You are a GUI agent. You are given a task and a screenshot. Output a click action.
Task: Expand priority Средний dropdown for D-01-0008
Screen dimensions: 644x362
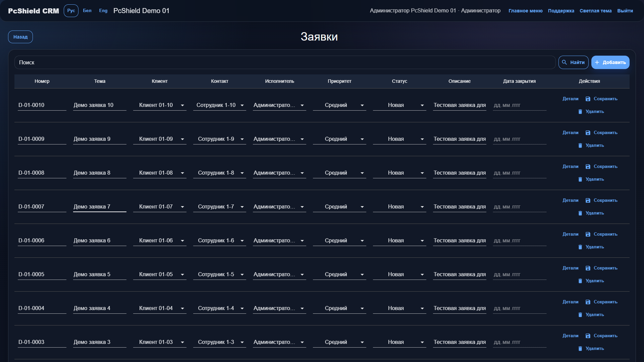tap(339, 173)
